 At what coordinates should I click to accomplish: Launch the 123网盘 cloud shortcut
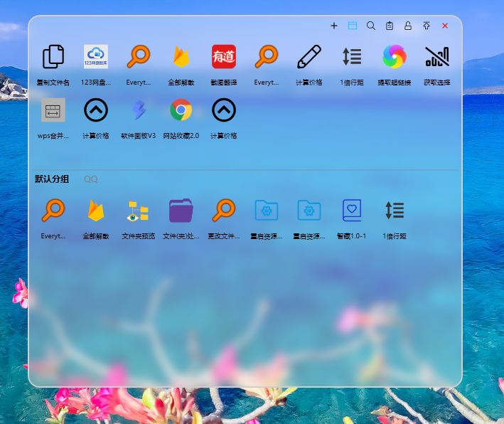pos(96,57)
